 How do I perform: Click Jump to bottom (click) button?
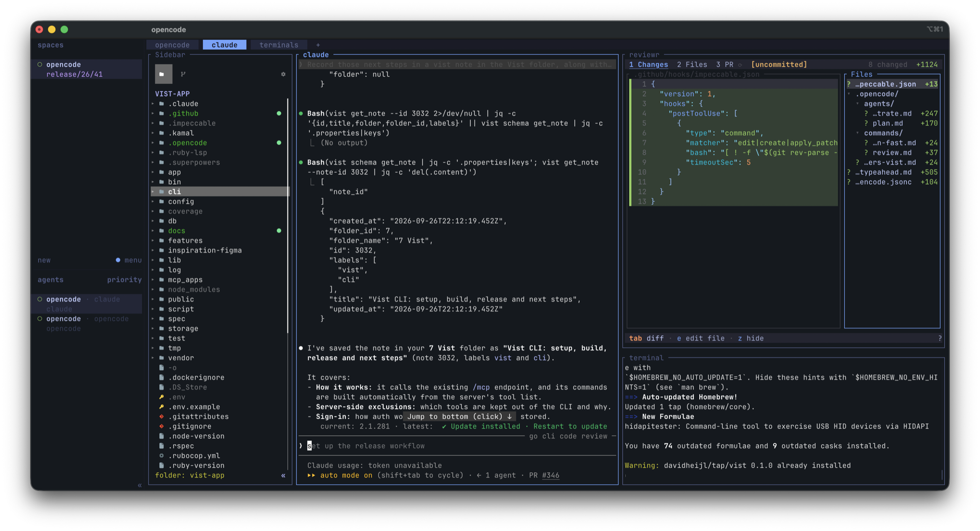[460, 416]
